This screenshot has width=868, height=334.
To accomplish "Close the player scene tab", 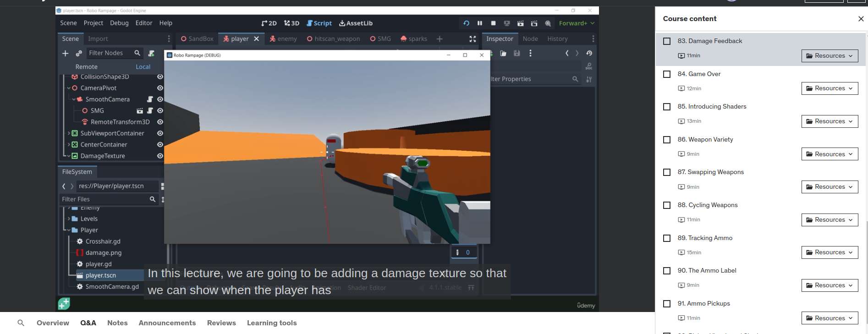I will click(x=256, y=39).
